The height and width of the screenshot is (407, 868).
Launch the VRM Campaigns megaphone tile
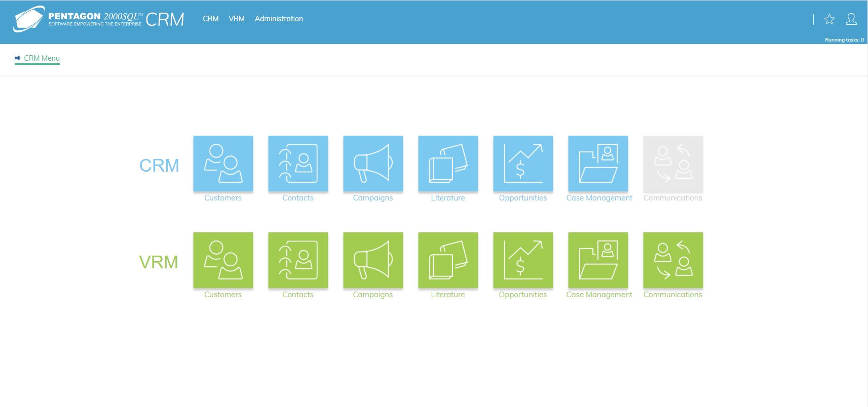(373, 260)
